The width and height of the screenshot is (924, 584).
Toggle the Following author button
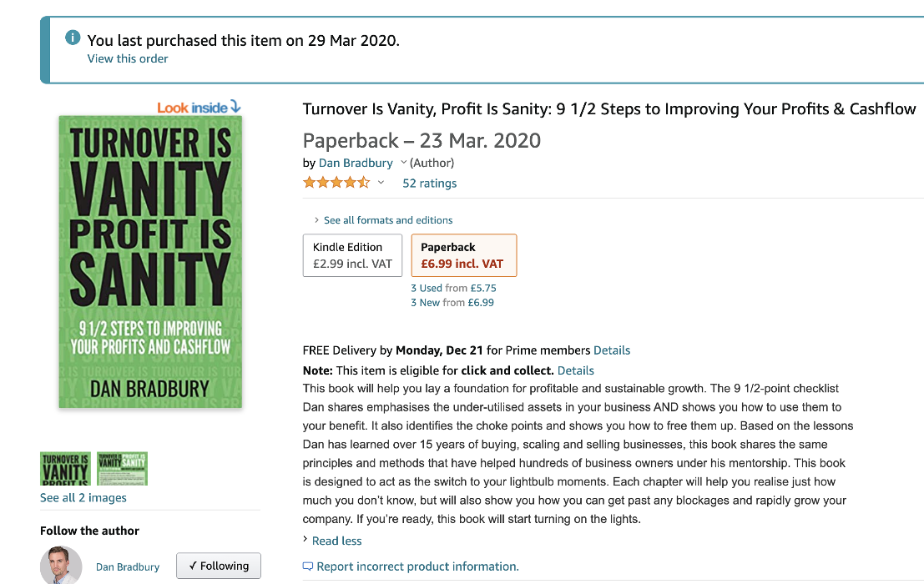[219, 566]
